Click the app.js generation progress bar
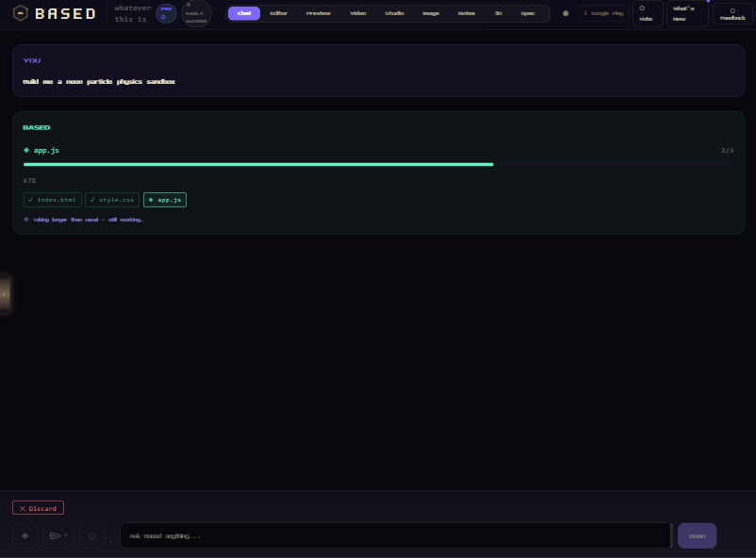 pos(379,164)
